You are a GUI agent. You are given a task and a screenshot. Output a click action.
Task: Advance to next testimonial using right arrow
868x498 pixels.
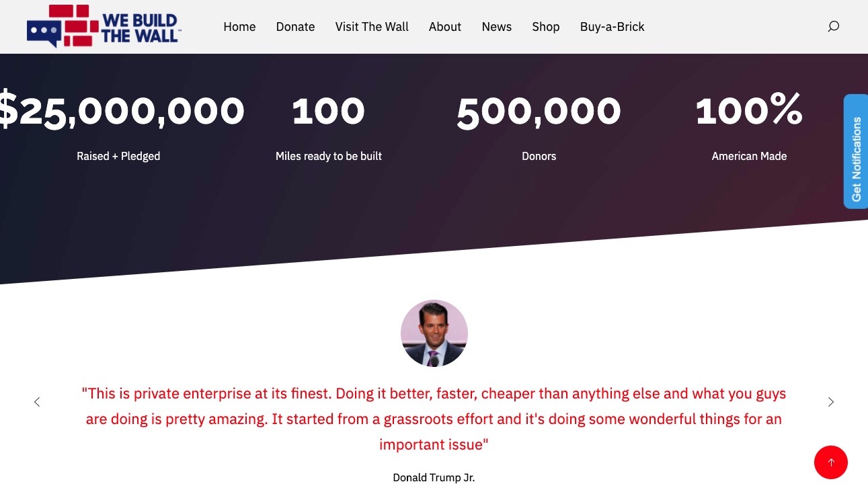(x=830, y=402)
